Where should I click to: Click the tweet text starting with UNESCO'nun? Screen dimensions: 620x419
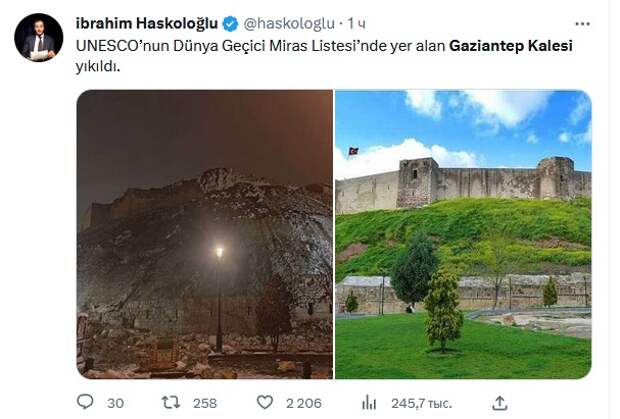pyautogui.click(x=324, y=56)
